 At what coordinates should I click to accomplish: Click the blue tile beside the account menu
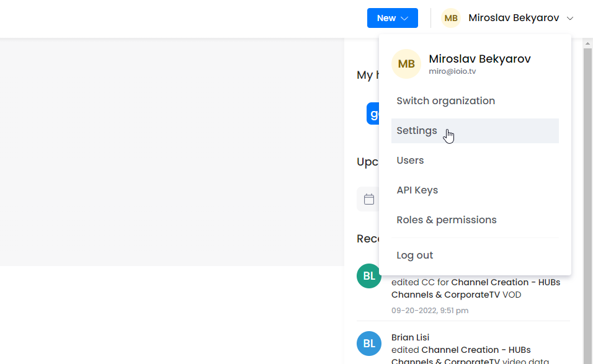pyautogui.click(x=373, y=113)
